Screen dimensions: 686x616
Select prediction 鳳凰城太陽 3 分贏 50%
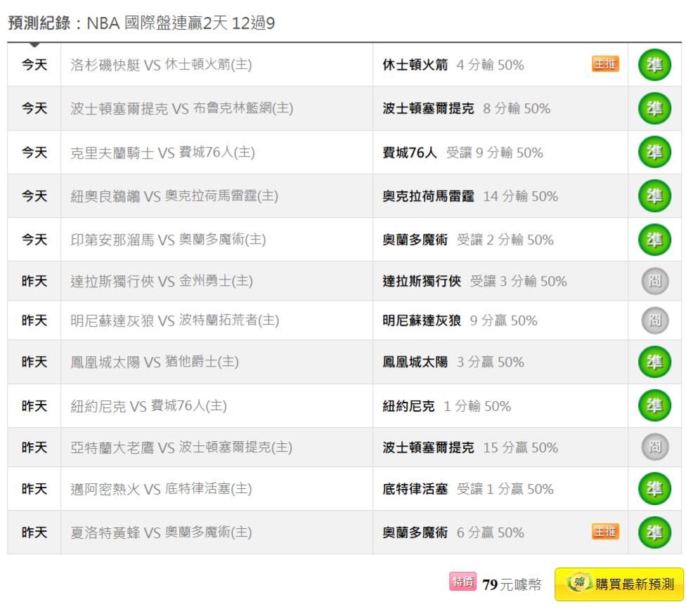tap(453, 362)
